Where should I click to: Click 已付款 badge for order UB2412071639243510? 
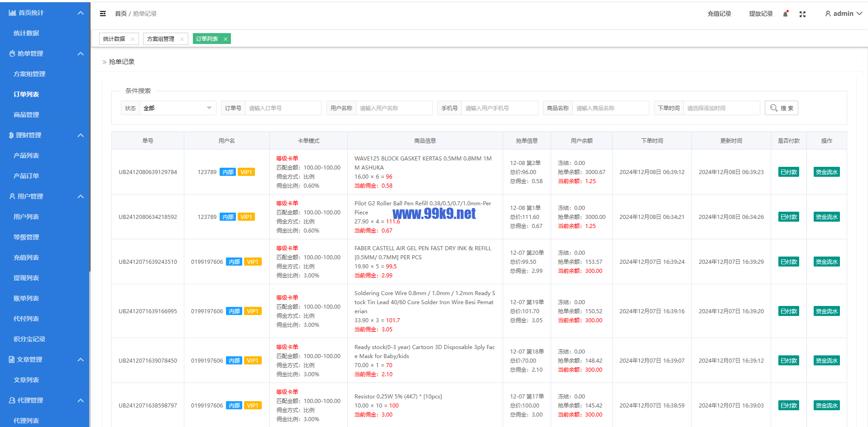789,262
